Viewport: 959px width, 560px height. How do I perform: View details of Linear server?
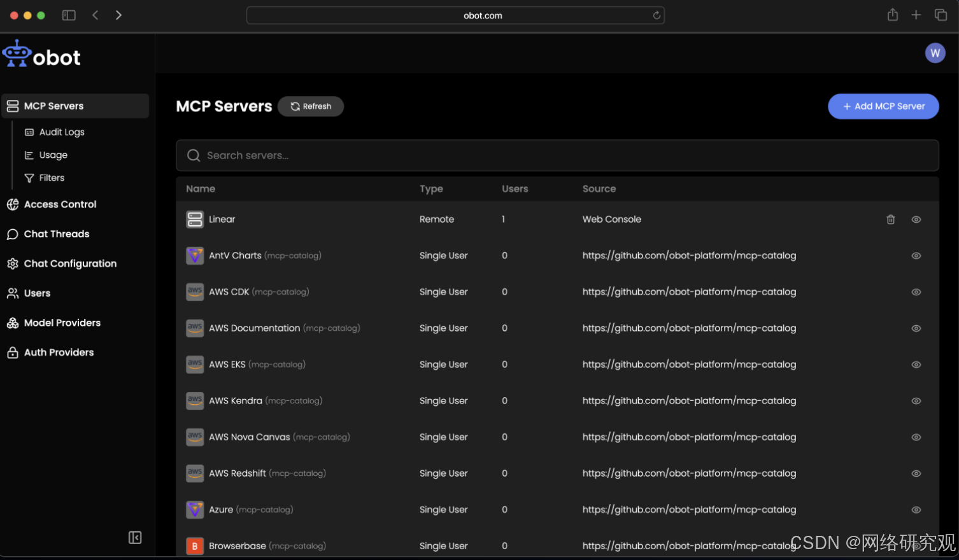pos(916,220)
